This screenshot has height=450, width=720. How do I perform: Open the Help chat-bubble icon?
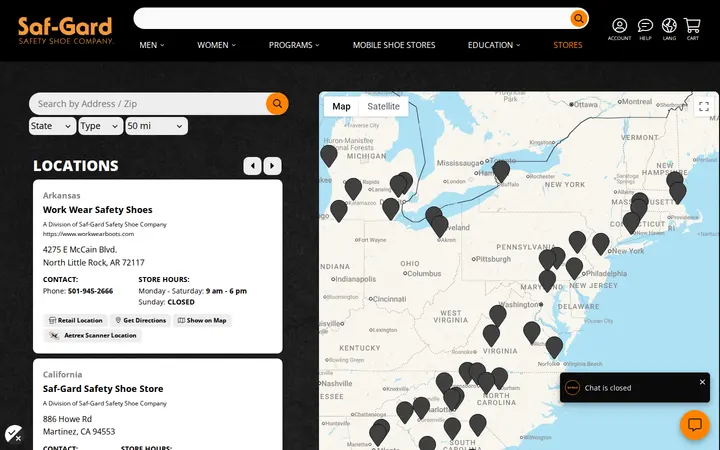pyautogui.click(x=645, y=29)
